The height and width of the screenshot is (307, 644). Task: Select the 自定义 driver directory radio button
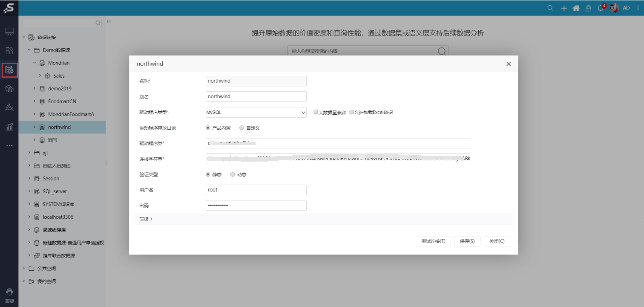point(241,127)
